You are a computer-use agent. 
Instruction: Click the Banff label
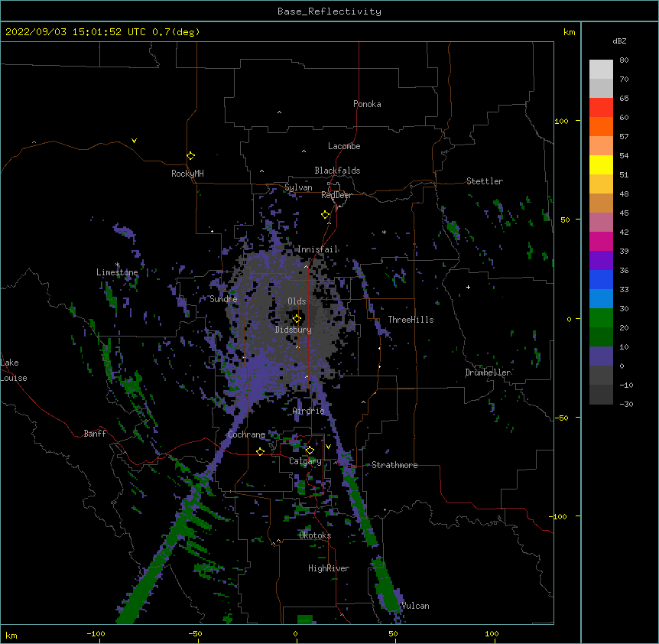(95, 434)
